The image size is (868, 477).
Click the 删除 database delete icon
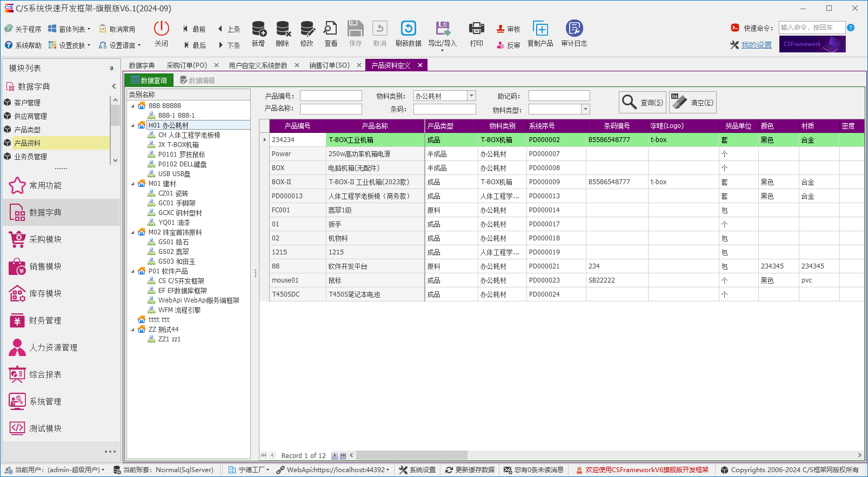click(x=283, y=28)
